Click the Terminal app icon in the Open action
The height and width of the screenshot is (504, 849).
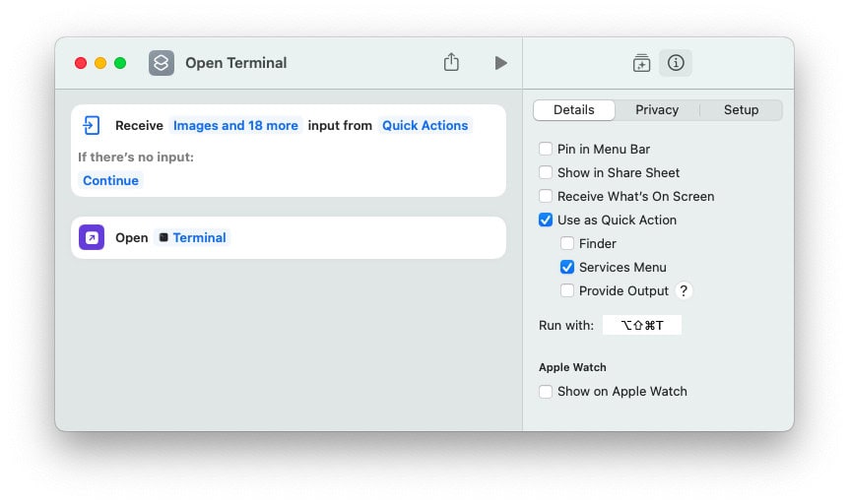(163, 237)
